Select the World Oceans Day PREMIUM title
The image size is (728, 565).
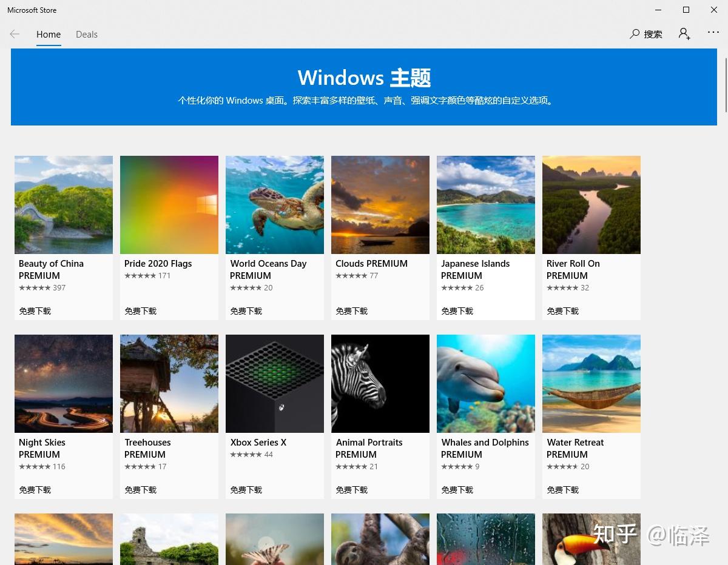(268, 269)
